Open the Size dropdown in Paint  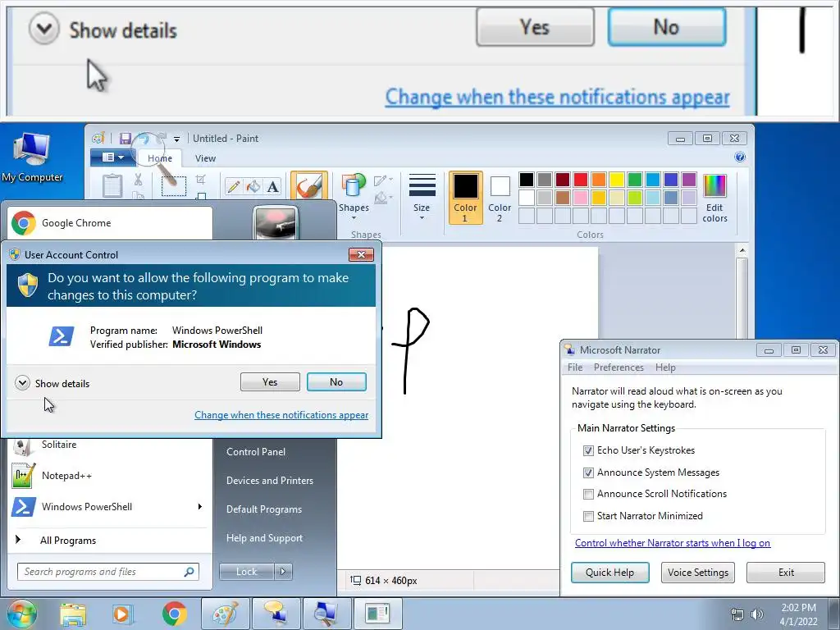[x=422, y=198]
